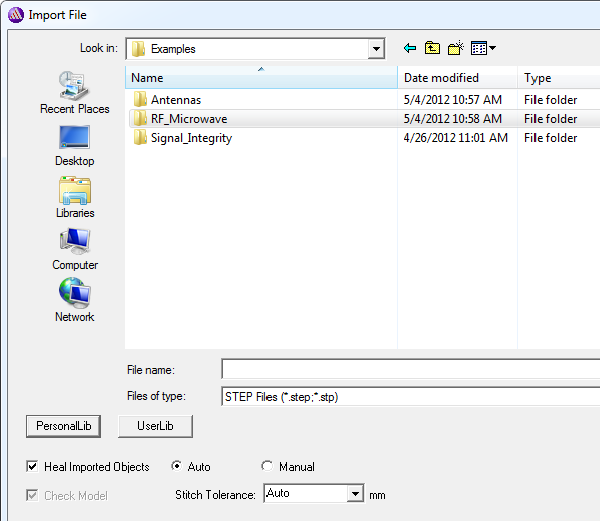This screenshot has width=600, height=521.
Task: Sort by Date modified column header
Action: 458,78
